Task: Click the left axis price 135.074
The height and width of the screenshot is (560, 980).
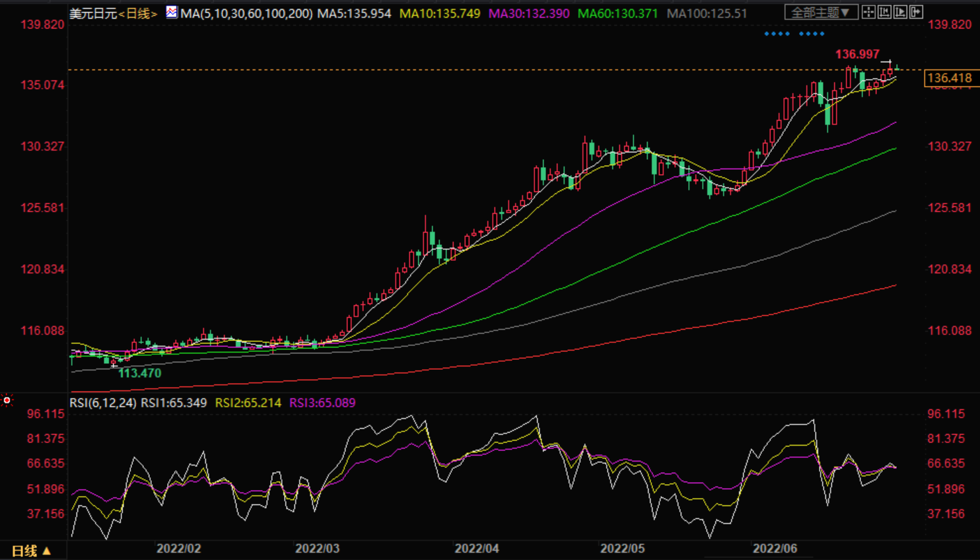Action: click(x=42, y=85)
